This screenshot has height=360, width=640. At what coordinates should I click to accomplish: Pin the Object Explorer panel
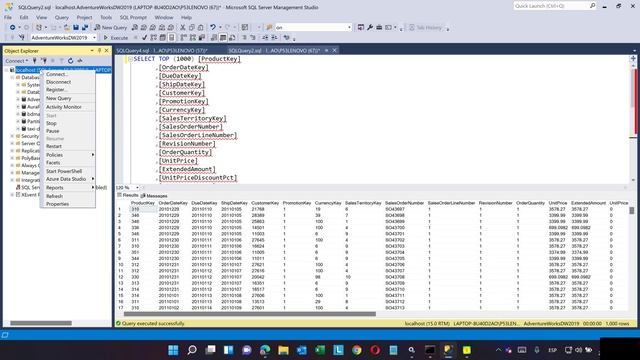pyautogui.click(x=99, y=51)
